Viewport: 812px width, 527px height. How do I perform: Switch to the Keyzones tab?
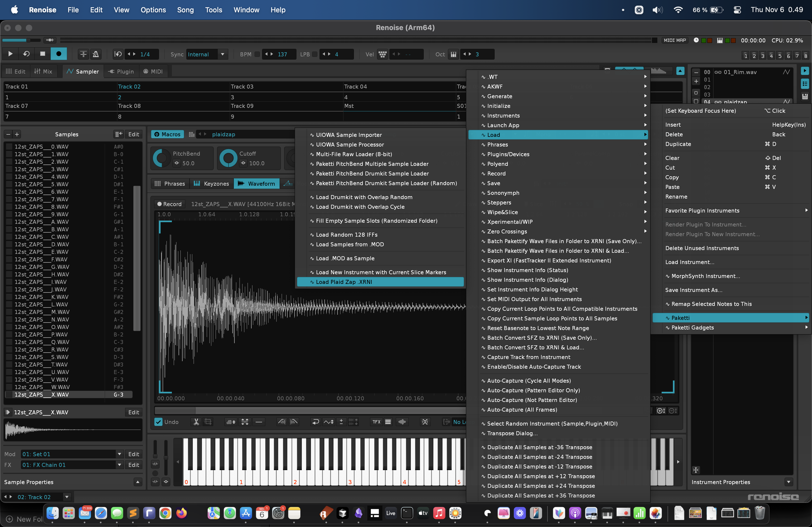pos(211,184)
